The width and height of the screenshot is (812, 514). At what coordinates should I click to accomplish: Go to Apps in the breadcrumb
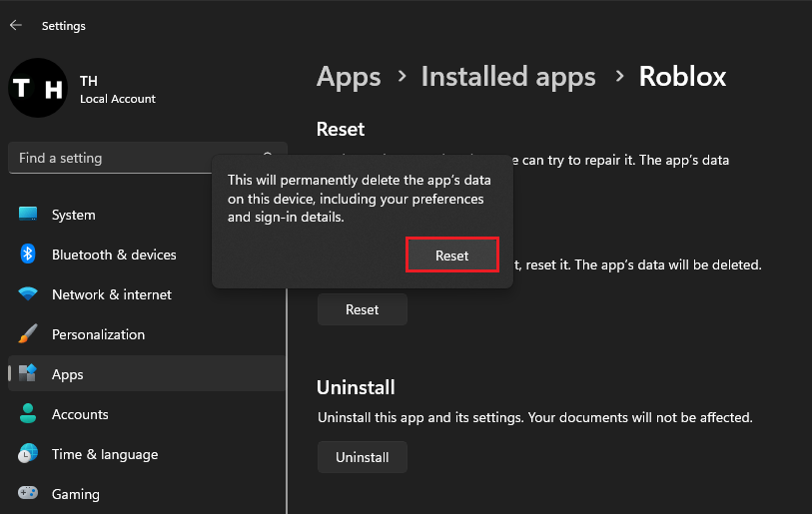coord(349,76)
